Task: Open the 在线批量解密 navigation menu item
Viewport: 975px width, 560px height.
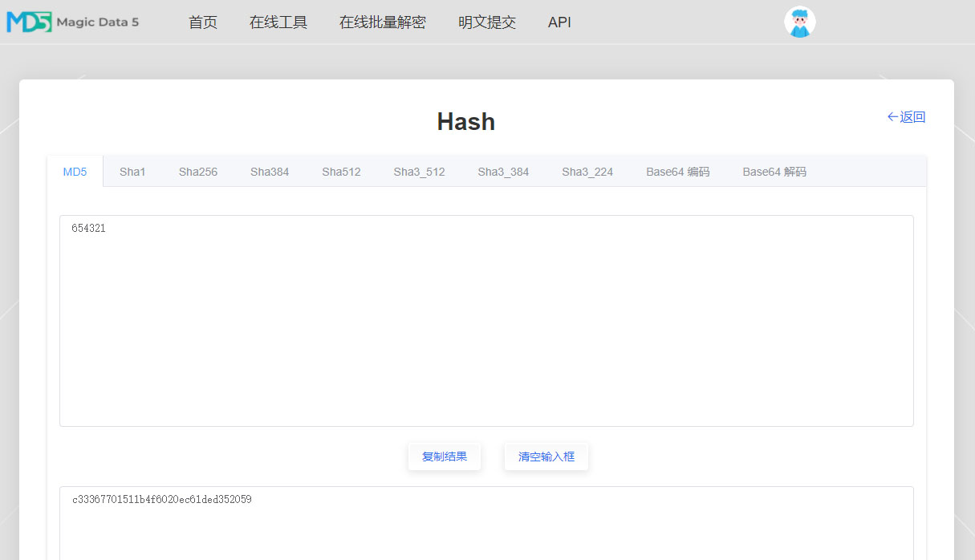Action: click(x=382, y=22)
